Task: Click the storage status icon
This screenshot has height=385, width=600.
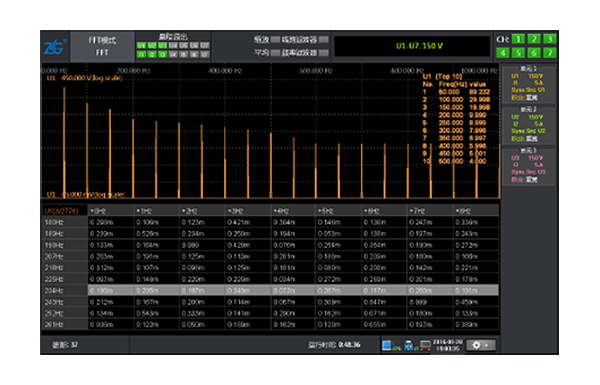Action: (387, 345)
